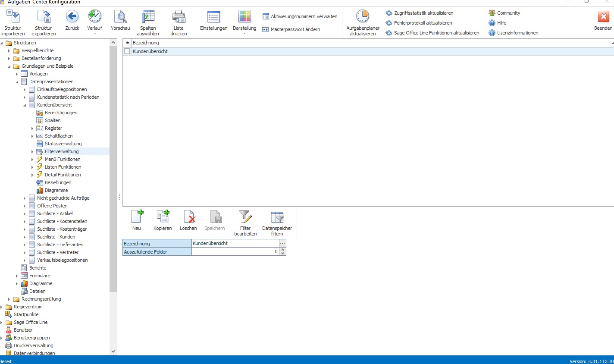
Task: Open Filter bearbeiten funnel icon
Action: [245, 216]
